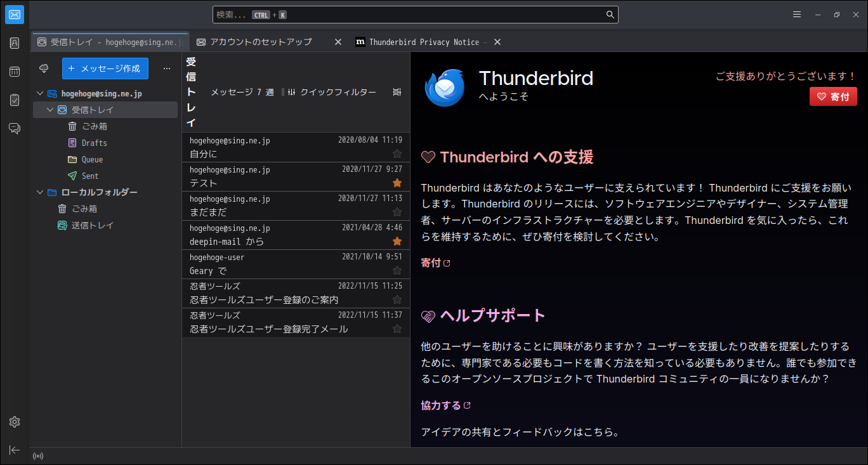
Task: Click the 送信トレイ outbox icon
Action: pos(62,225)
